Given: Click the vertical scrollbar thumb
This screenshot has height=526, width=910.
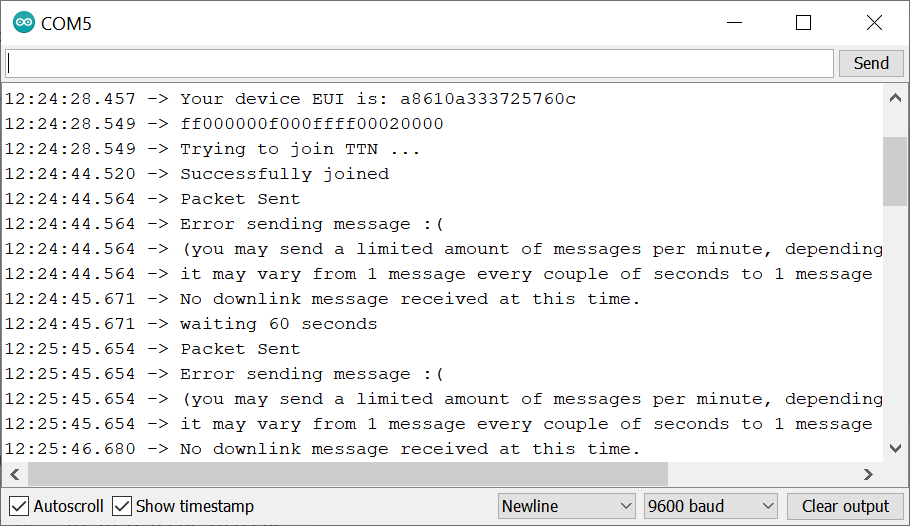Looking at the screenshot, I should [x=895, y=171].
